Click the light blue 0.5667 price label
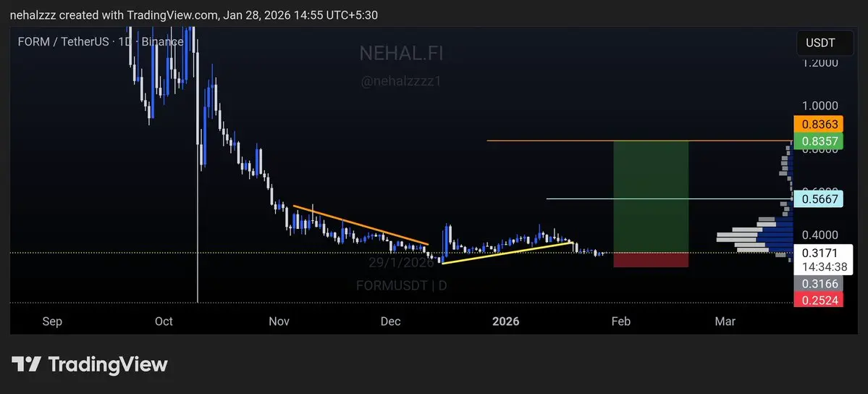The image size is (868, 394). coord(818,199)
